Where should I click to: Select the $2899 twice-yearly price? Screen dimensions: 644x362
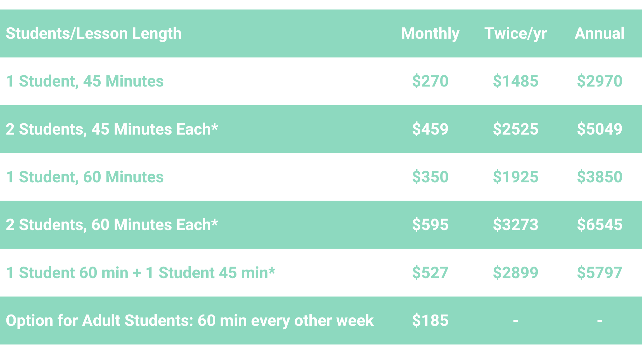(515, 273)
